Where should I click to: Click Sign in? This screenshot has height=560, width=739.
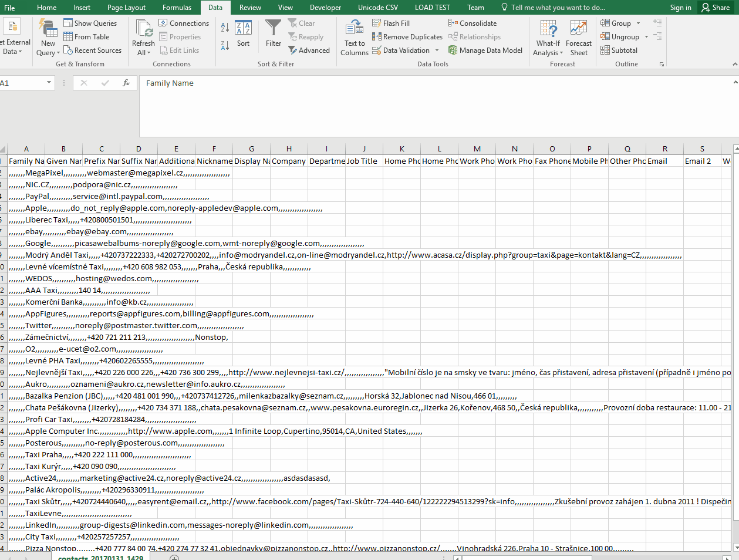(681, 8)
